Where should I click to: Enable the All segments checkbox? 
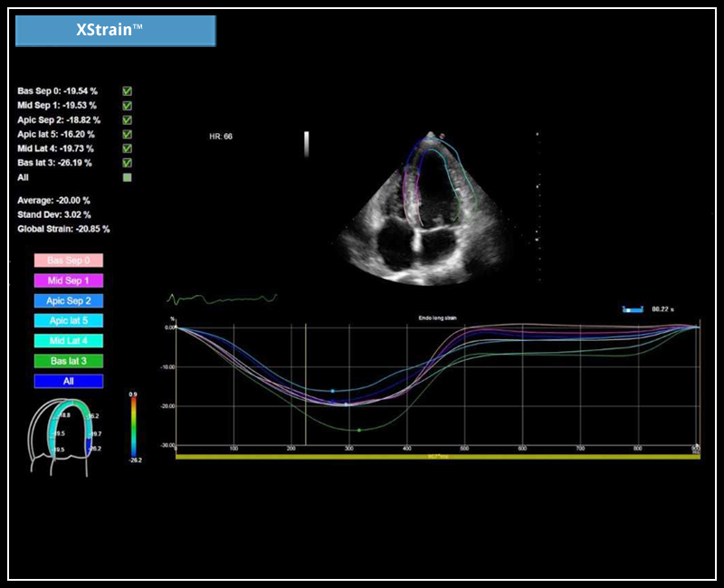128,177
